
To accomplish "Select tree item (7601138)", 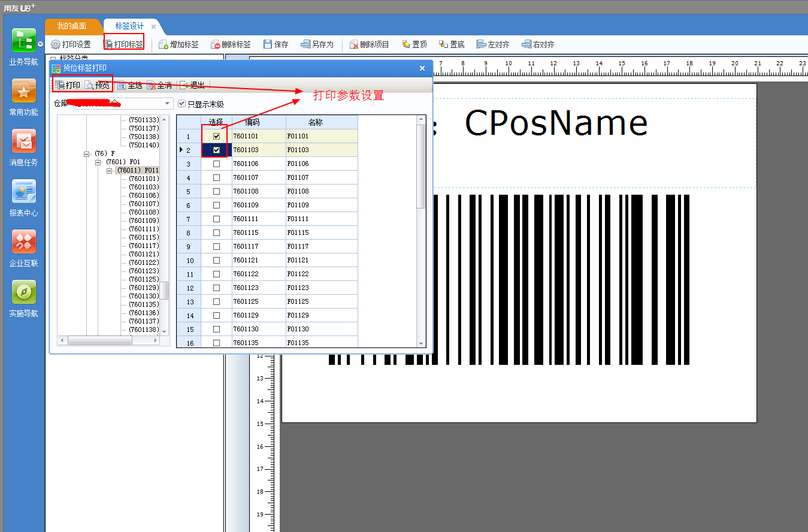I will (144, 330).
